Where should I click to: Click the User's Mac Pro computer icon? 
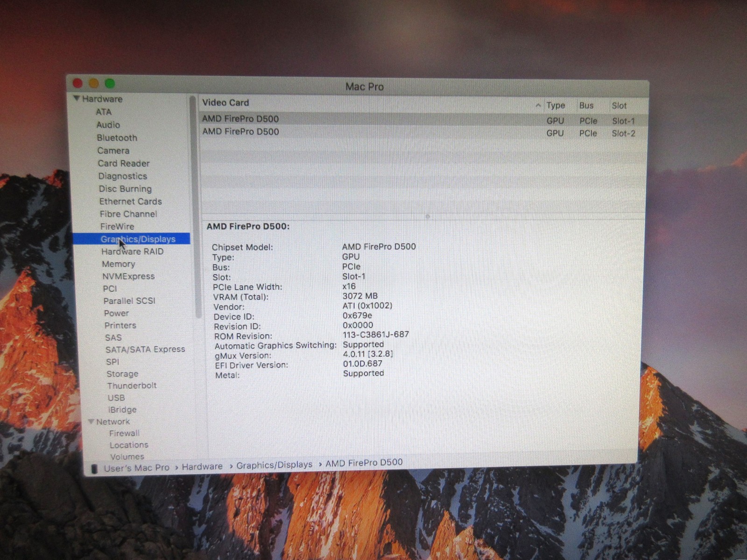(x=94, y=469)
